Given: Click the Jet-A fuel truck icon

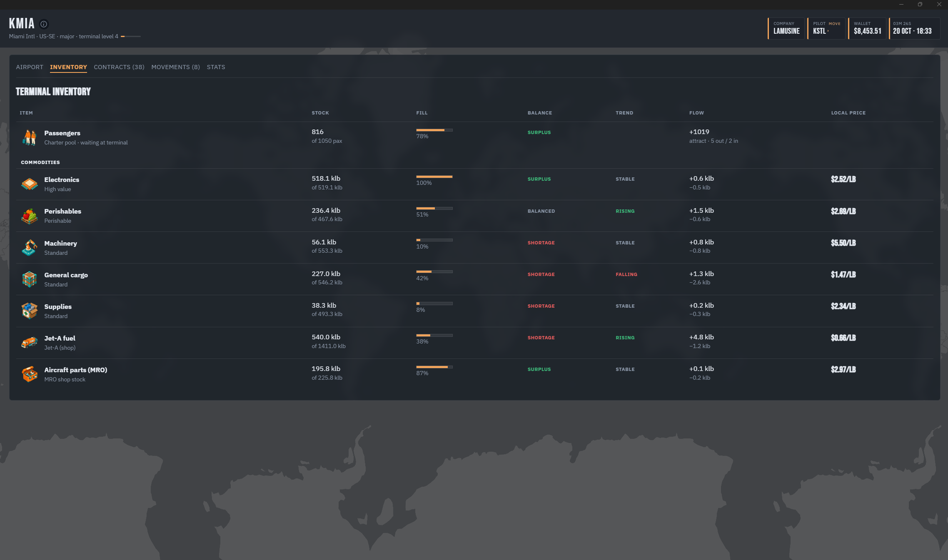Looking at the screenshot, I should pyautogui.click(x=30, y=343).
